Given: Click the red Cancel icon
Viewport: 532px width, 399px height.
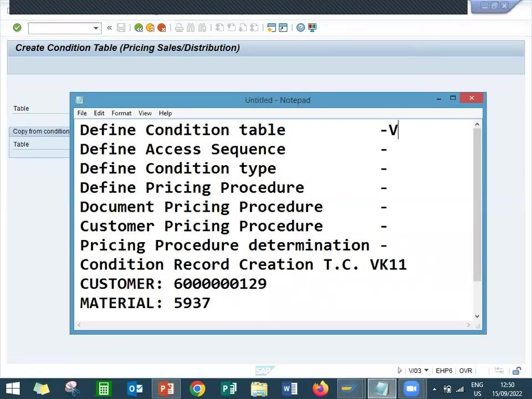Looking at the screenshot, I should (162, 28).
